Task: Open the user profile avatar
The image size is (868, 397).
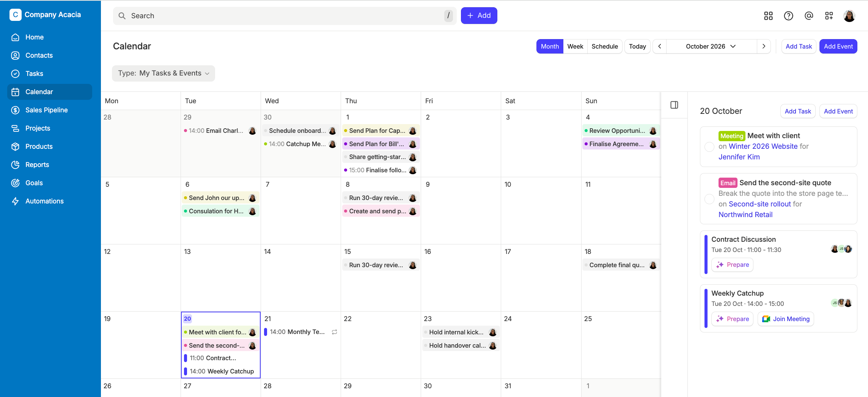Action: tap(849, 16)
